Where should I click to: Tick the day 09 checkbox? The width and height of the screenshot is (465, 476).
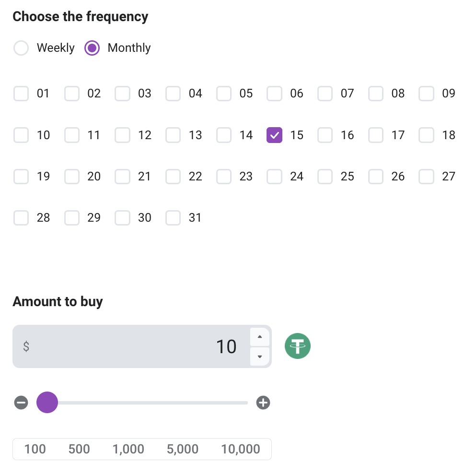pyautogui.click(x=426, y=94)
